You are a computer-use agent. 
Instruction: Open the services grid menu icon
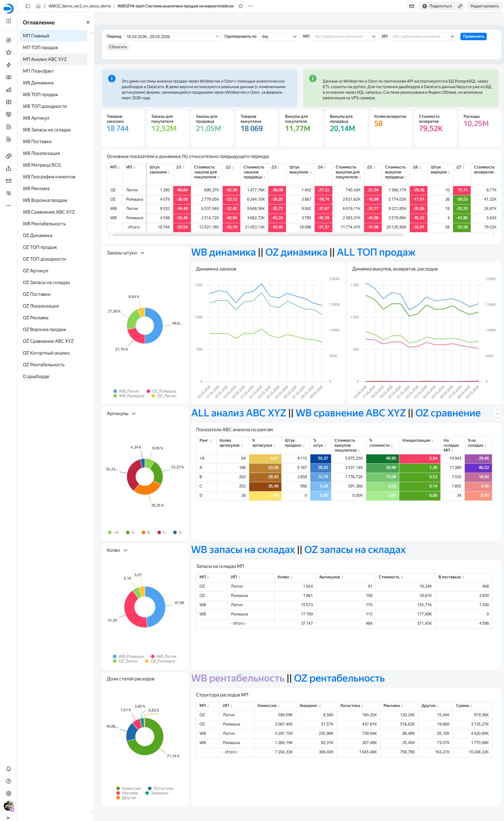9,21
